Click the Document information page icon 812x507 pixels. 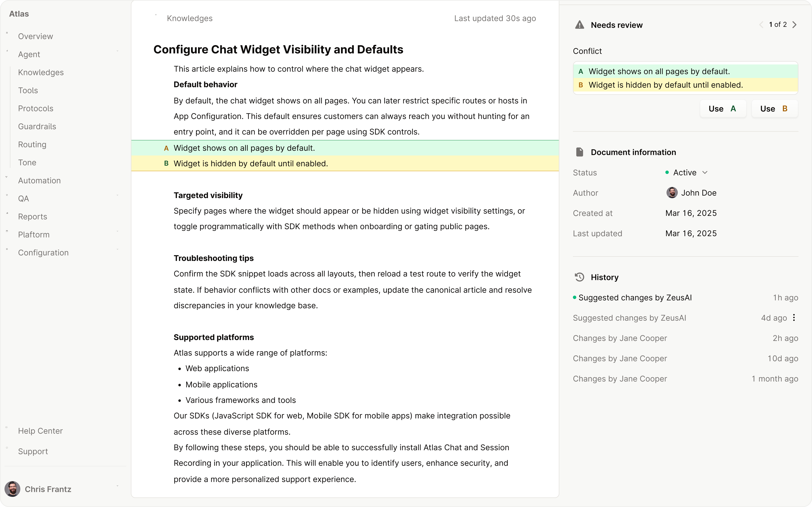tap(579, 152)
